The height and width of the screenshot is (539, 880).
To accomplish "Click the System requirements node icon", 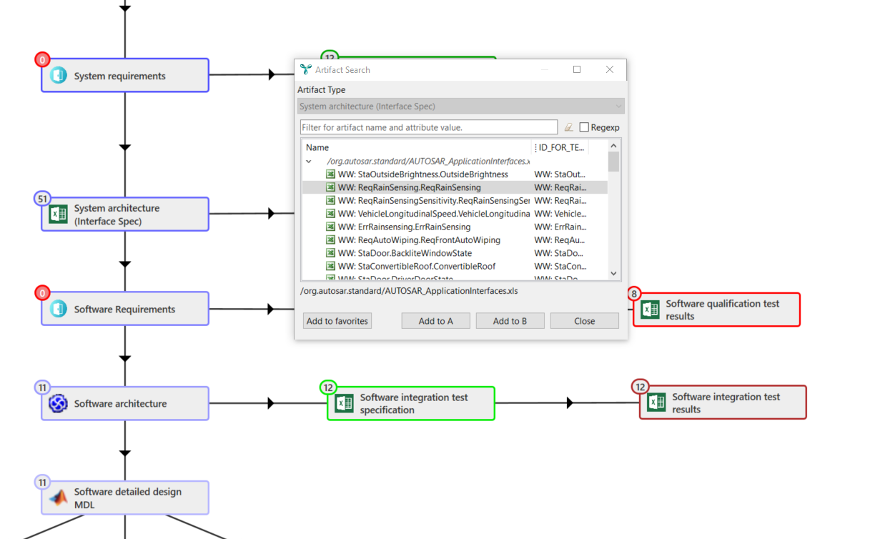I will click(58, 76).
